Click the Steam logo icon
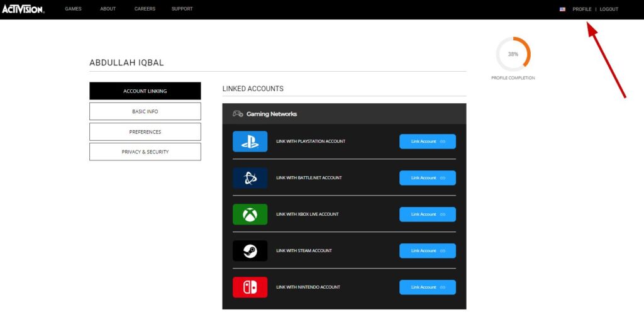644x322 pixels. 250,250
